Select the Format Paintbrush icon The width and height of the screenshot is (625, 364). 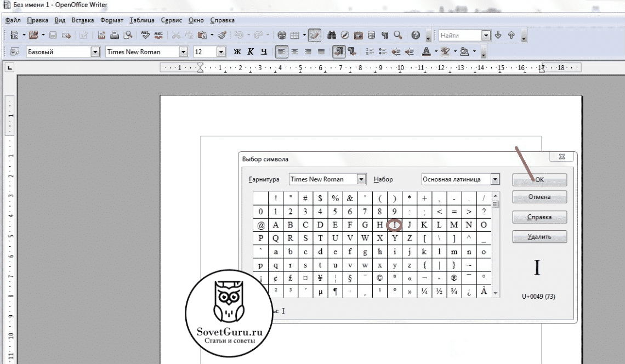pos(223,35)
